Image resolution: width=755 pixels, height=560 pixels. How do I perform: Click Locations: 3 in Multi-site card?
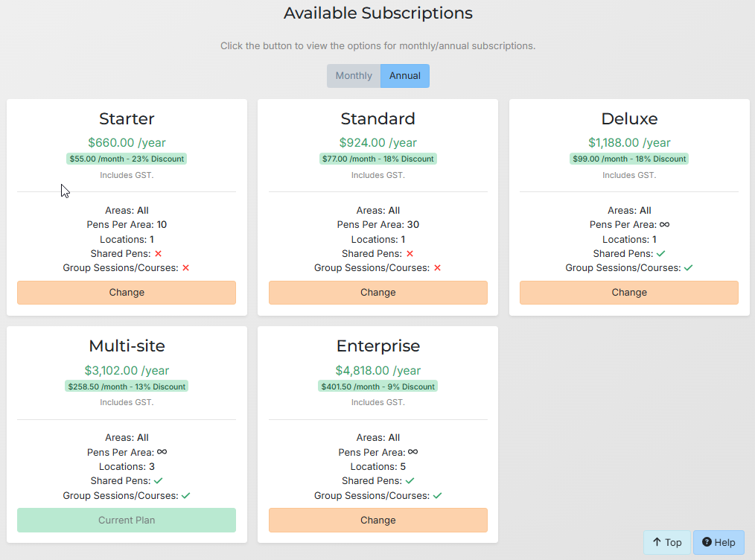click(x=127, y=467)
